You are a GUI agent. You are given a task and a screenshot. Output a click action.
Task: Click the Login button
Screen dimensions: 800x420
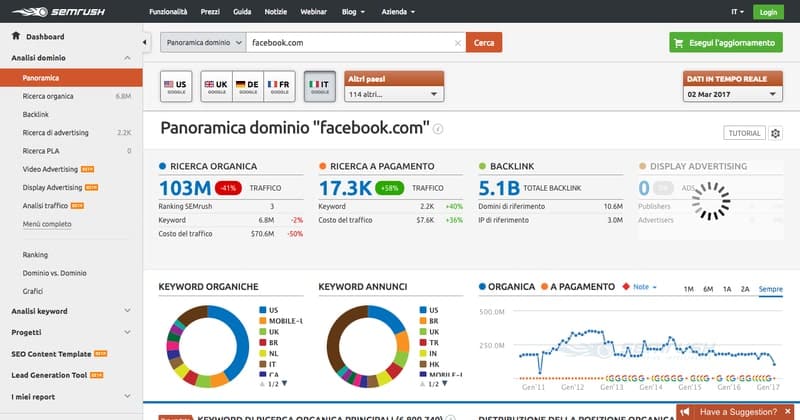pos(768,12)
